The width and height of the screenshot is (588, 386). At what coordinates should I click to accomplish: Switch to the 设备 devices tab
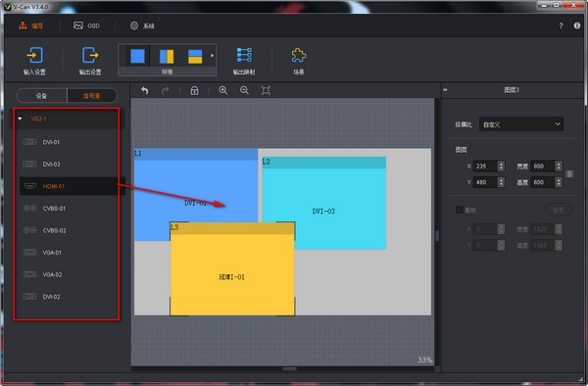point(41,96)
